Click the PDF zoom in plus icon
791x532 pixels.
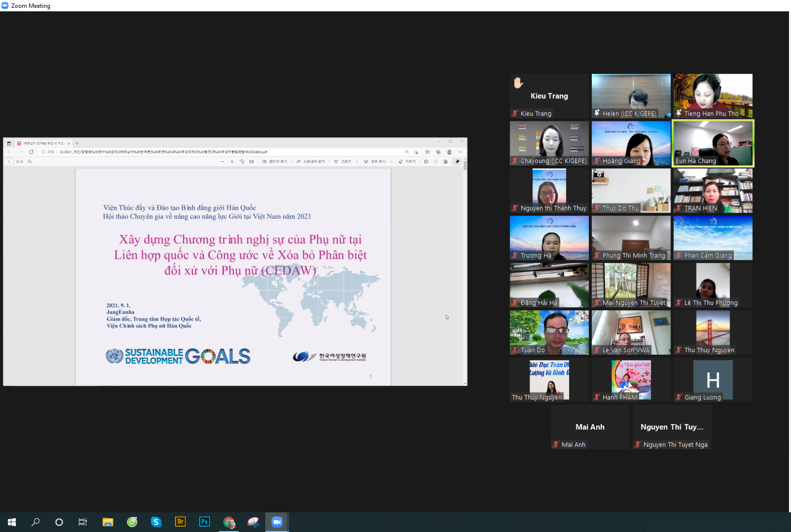click(232, 162)
